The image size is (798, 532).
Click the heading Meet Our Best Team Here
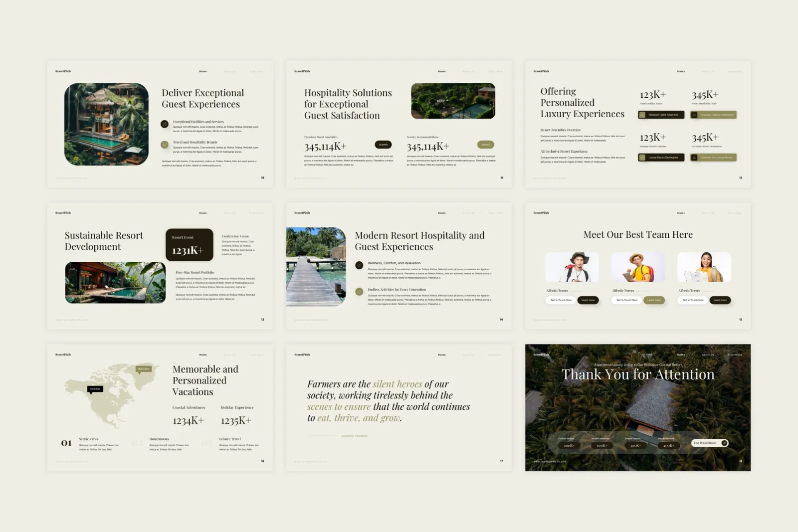pos(638,235)
